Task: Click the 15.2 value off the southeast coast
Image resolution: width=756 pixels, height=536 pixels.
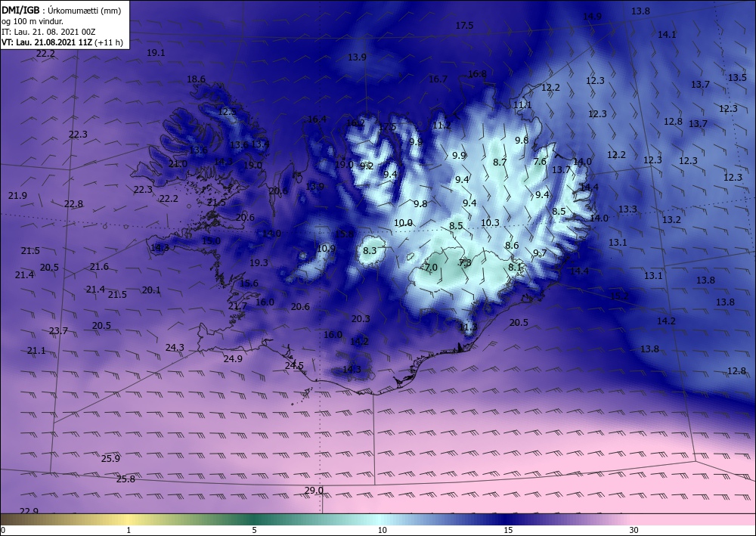Action: [620, 296]
